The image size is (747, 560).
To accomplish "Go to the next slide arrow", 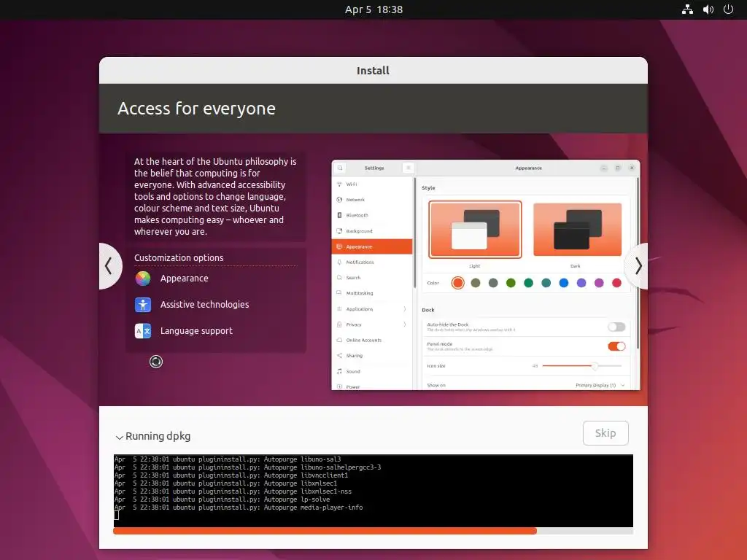I will click(638, 265).
